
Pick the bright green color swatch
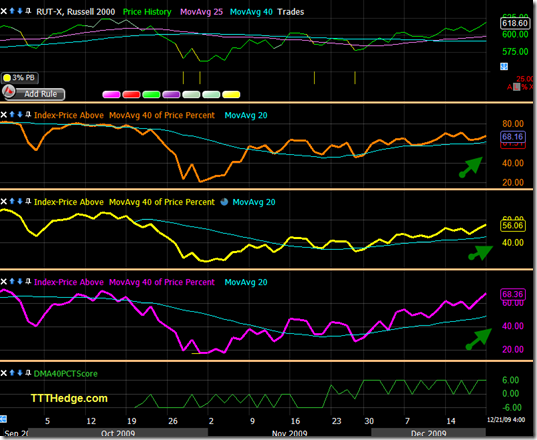pos(151,95)
